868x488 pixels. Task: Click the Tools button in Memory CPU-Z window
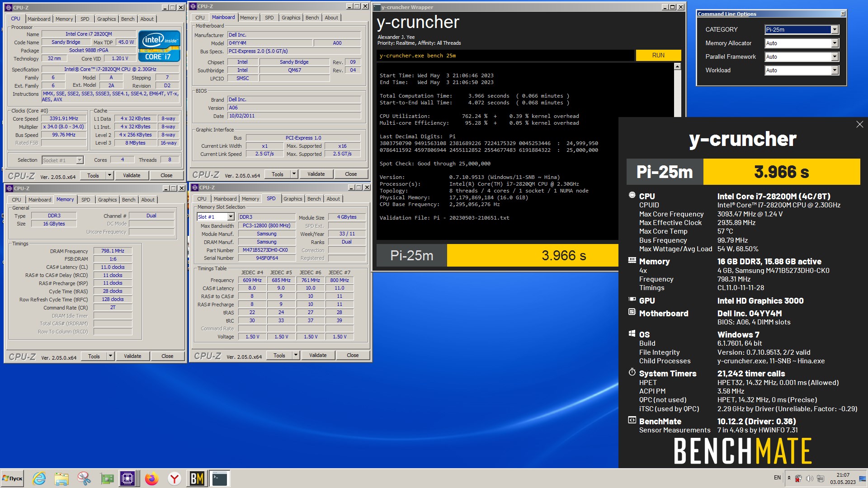click(x=94, y=356)
